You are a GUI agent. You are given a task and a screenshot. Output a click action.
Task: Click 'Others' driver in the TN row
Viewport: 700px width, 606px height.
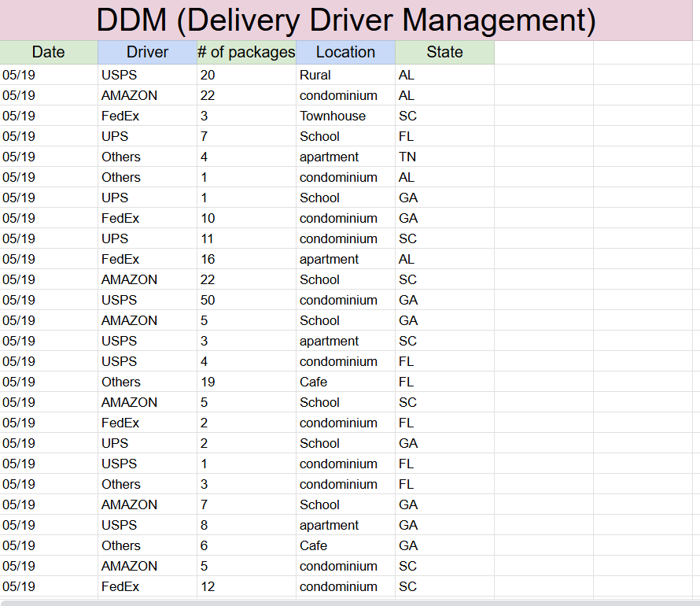coord(147,157)
